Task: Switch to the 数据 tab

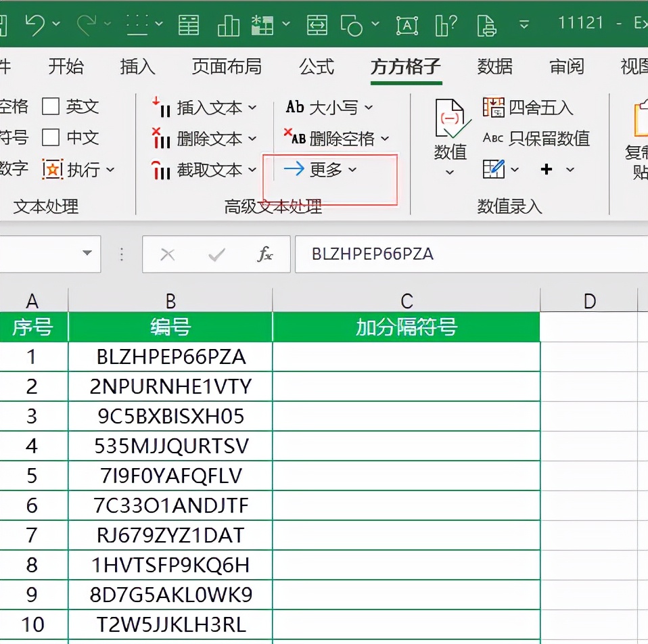Action: click(495, 66)
